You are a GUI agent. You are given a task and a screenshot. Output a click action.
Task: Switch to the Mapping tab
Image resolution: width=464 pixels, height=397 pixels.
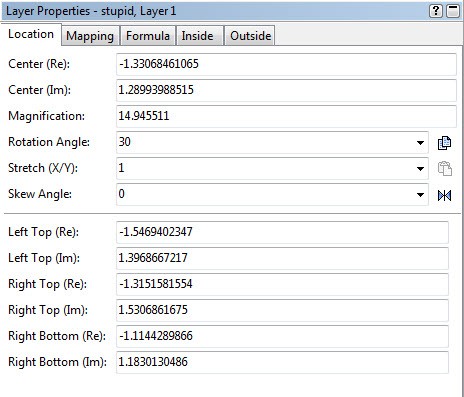coord(90,36)
